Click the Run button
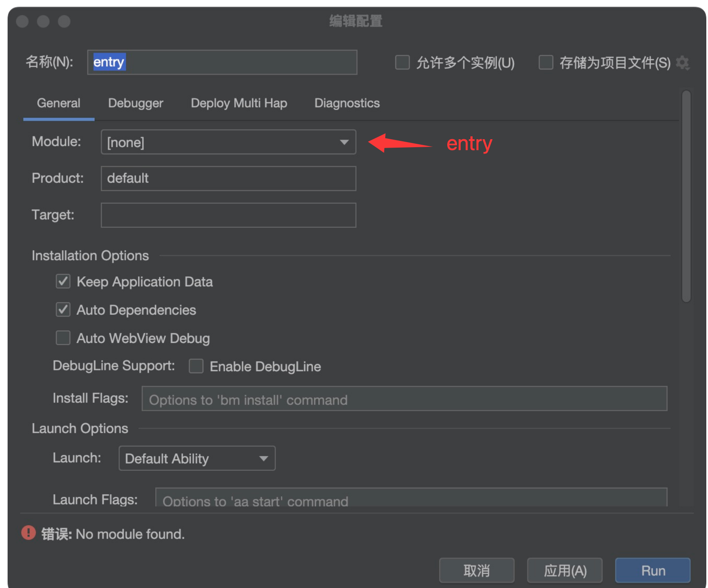Screen dimensions: 708x588 [x=653, y=570]
